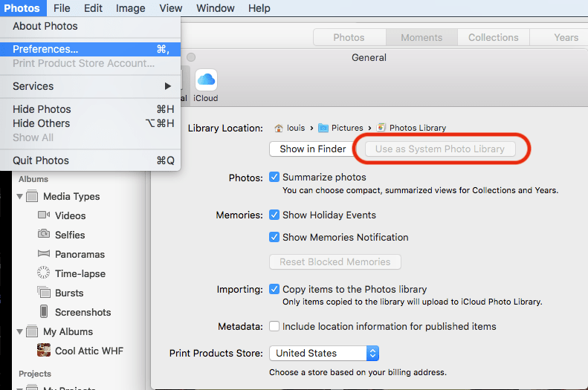Collapse the Media Types disclosure triangle
Screen dimensions: 588x390
click(19, 197)
